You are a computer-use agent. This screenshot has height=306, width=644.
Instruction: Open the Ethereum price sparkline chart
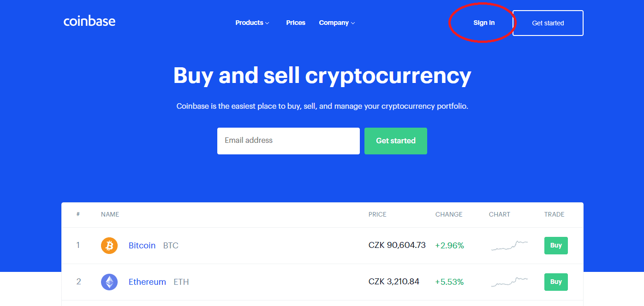(509, 282)
